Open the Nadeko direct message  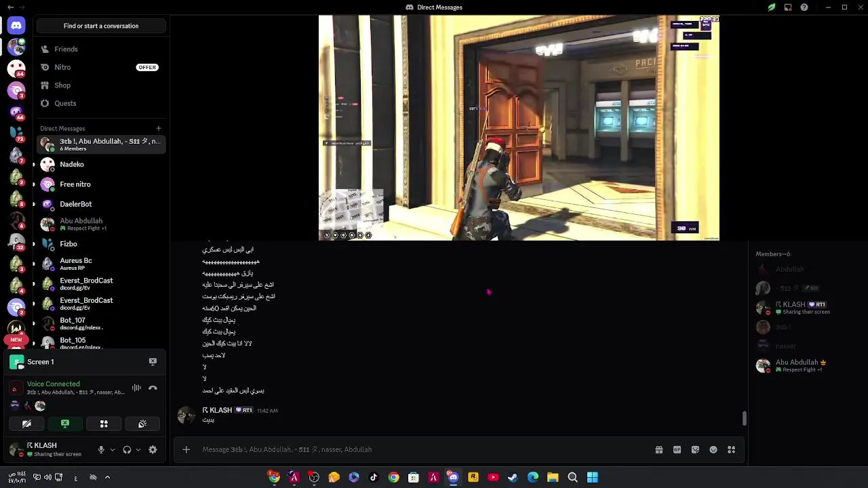101,165
